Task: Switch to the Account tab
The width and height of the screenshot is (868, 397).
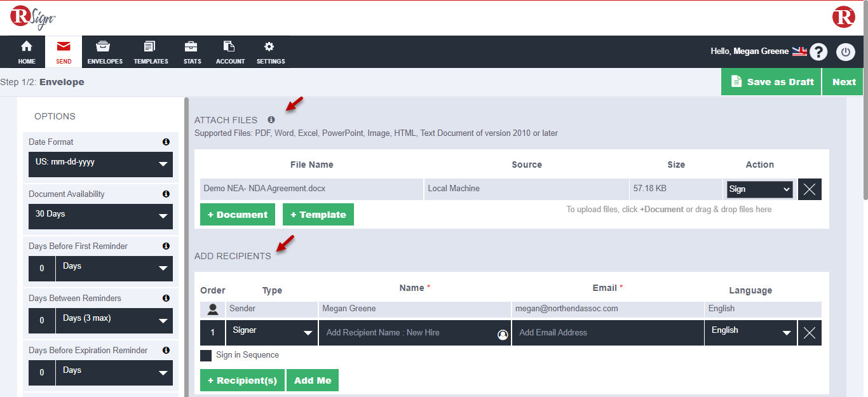Action: coord(230,52)
